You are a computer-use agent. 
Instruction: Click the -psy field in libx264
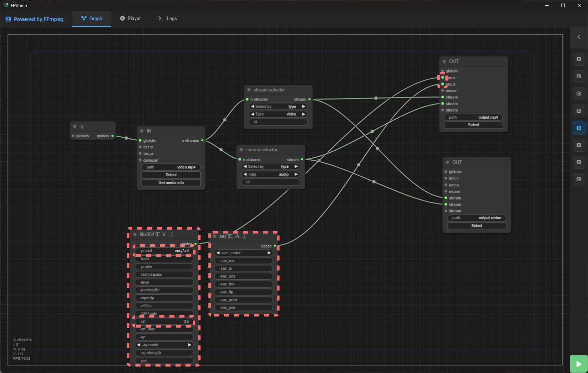(164, 360)
